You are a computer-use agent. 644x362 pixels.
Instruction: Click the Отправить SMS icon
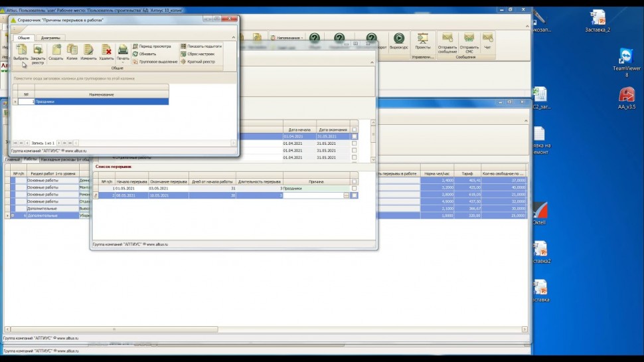pyautogui.click(x=469, y=41)
